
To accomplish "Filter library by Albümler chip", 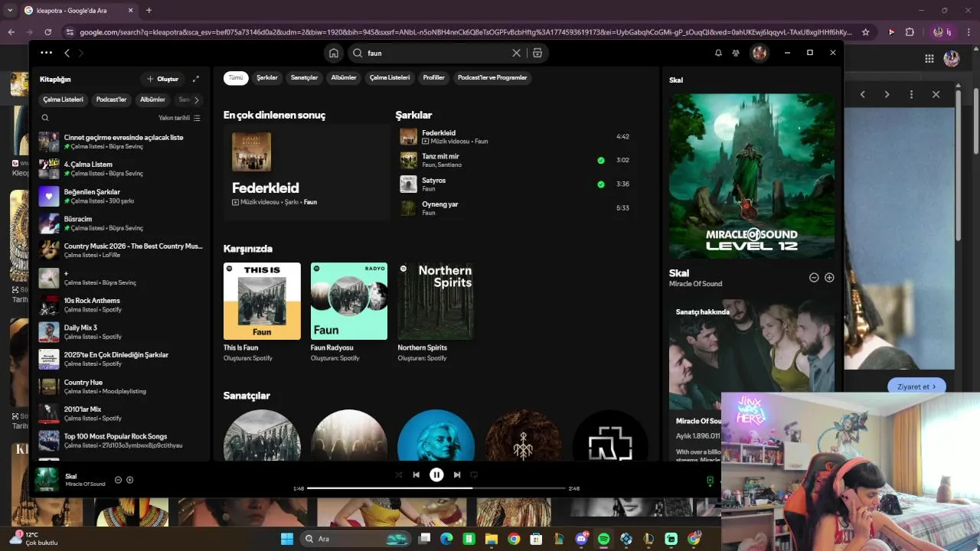I will click(152, 99).
